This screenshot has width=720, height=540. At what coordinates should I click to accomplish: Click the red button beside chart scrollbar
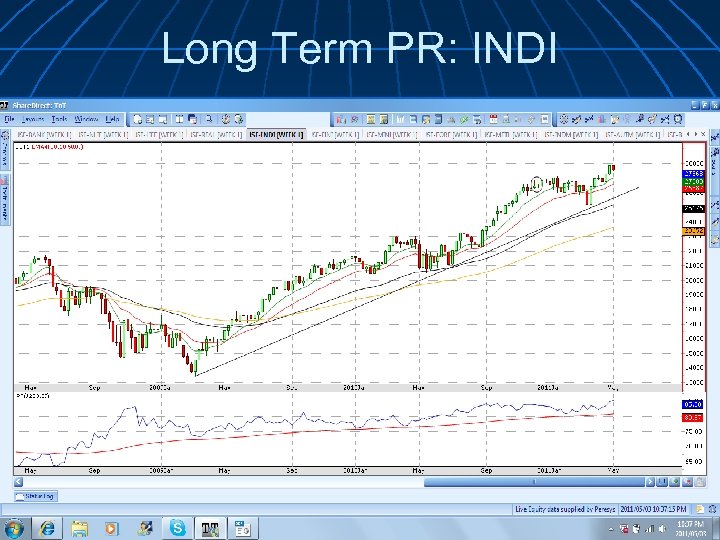point(687,482)
